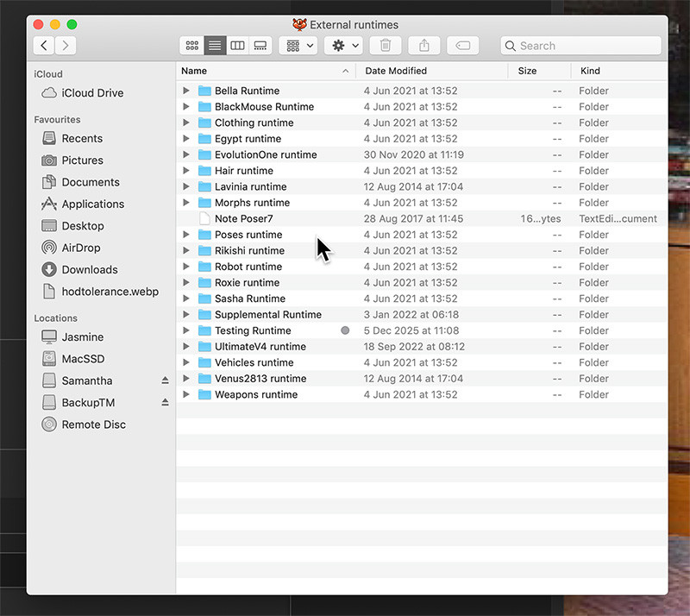Image resolution: width=690 pixels, height=616 pixels.
Task: Sort by the Size column header
Action: tap(540, 71)
